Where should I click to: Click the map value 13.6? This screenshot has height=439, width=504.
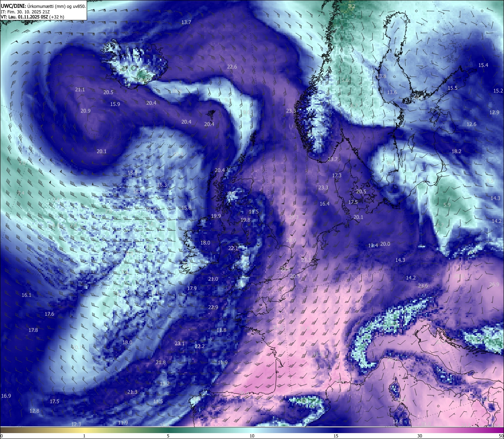coord(392,93)
